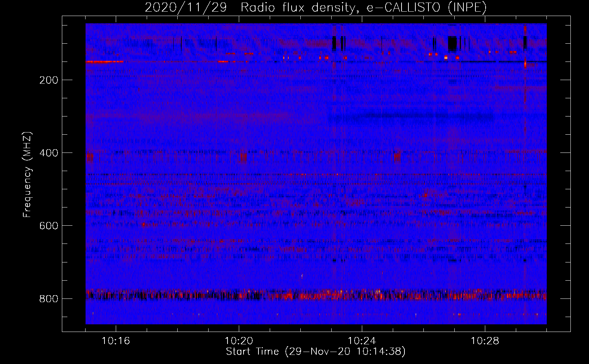Select the 400 frequency tick label
This screenshot has width=589, height=364.
click(x=49, y=153)
